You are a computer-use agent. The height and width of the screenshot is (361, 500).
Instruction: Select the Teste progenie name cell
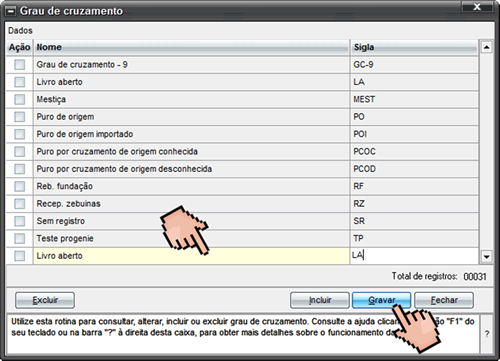click(x=192, y=238)
